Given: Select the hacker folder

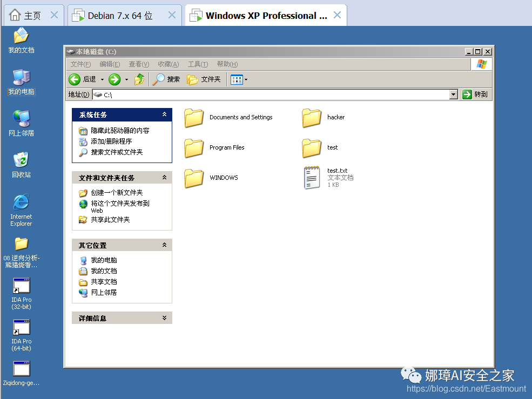Looking at the screenshot, I should point(324,117).
